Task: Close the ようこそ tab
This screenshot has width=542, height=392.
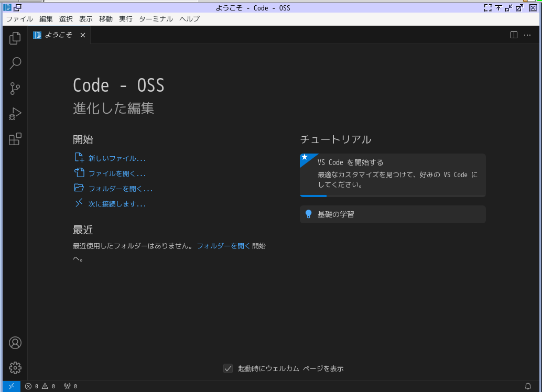Action: click(83, 35)
